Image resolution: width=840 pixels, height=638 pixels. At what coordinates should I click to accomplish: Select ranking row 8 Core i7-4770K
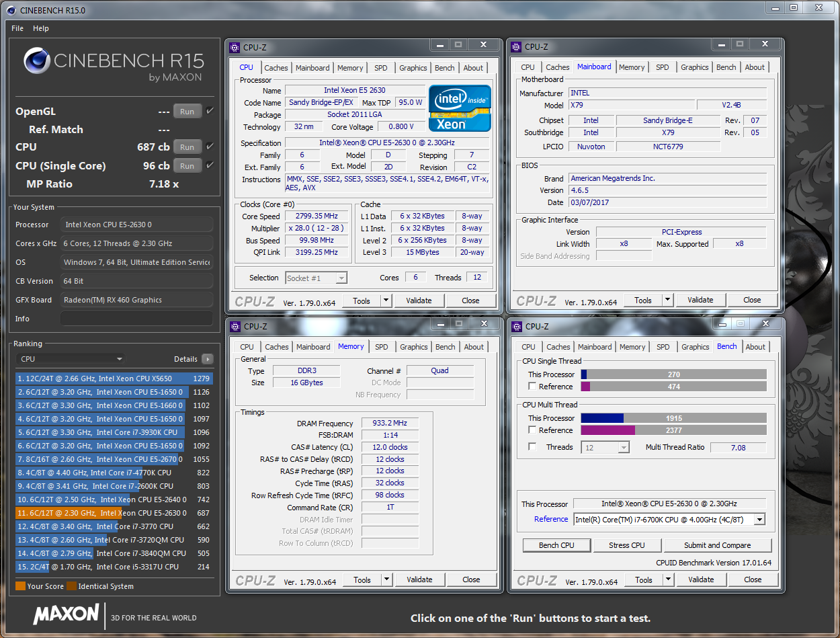click(x=115, y=473)
